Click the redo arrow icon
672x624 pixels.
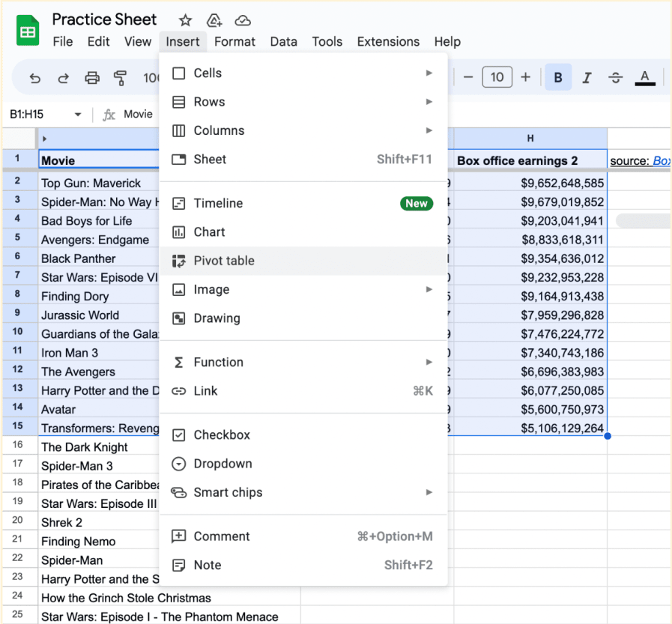tap(64, 78)
